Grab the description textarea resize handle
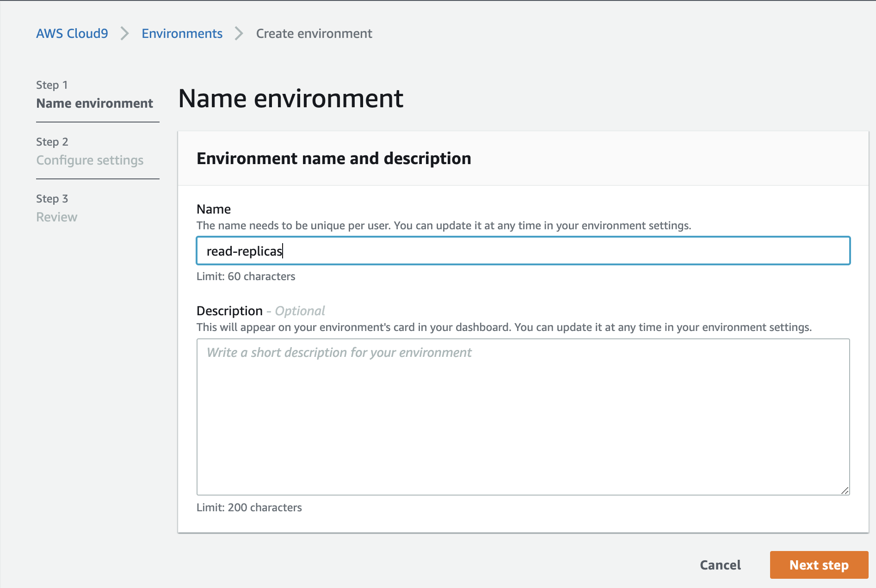This screenshot has width=876, height=588. click(x=845, y=490)
